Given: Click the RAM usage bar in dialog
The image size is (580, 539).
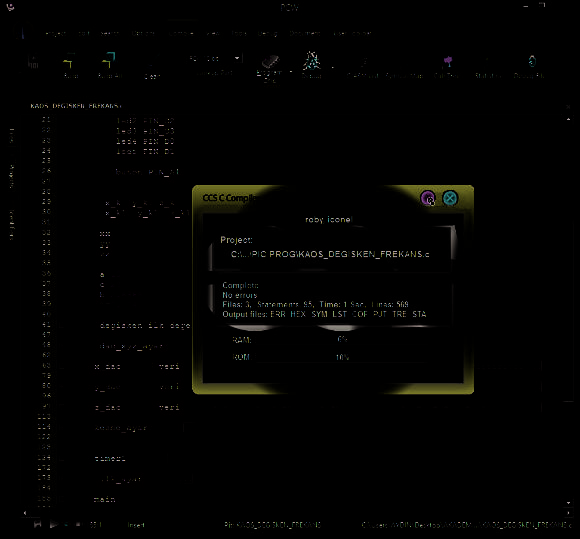Looking at the screenshot, I should pyautogui.click(x=342, y=339).
